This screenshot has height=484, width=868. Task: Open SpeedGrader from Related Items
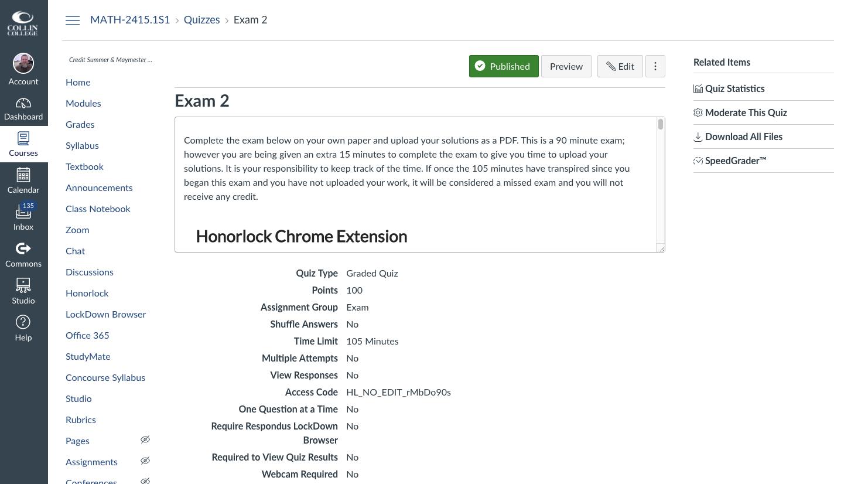click(735, 161)
